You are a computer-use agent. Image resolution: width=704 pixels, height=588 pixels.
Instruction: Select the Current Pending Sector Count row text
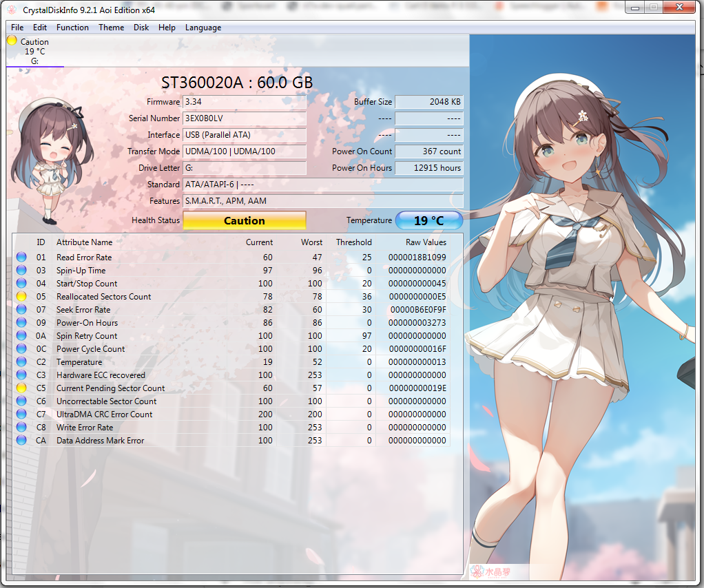(110, 388)
